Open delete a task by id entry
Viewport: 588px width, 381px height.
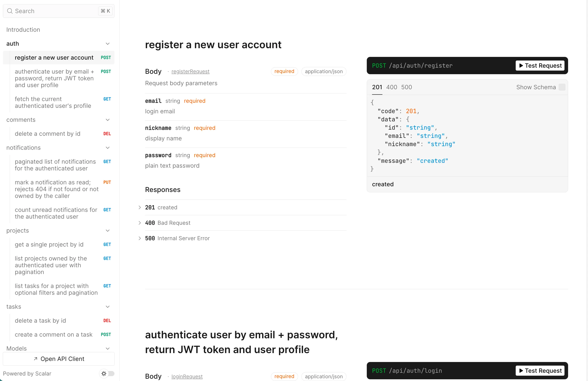[59, 321]
